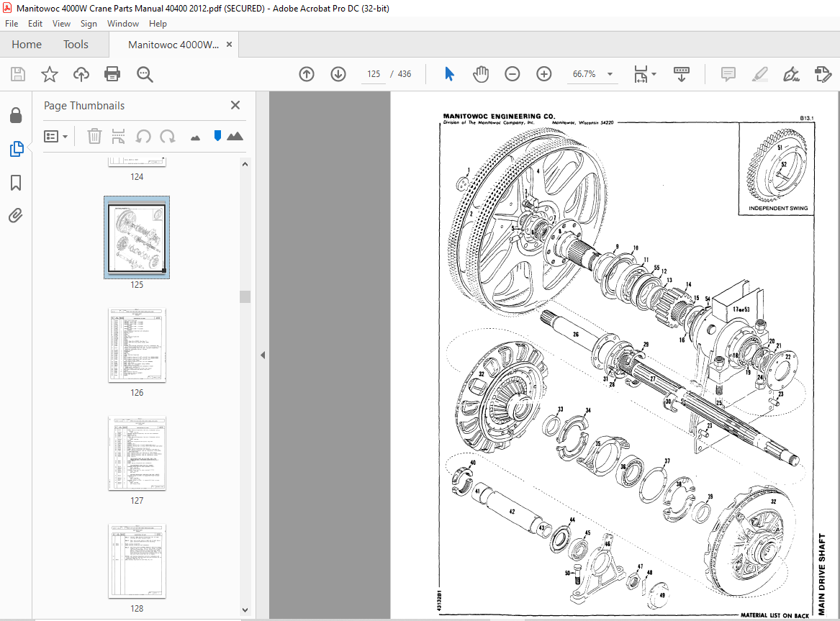Image resolution: width=840 pixels, height=621 pixels.
Task: Zoom out with minus icon
Action: coord(512,74)
